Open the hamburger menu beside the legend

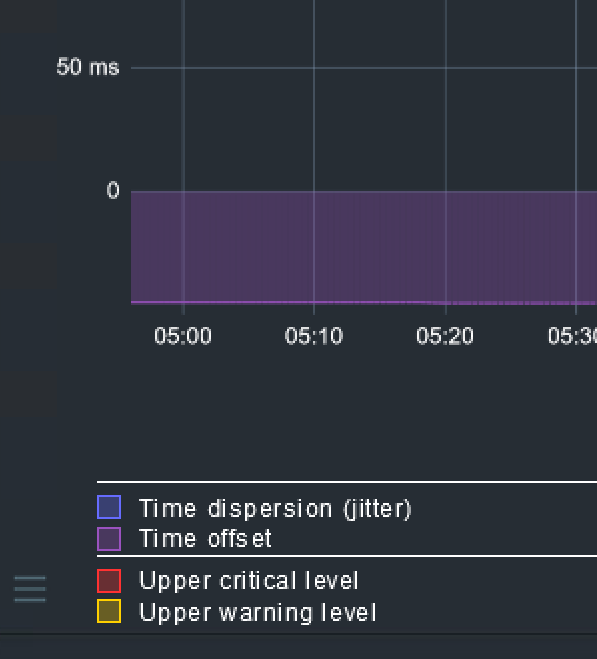point(30,589)
